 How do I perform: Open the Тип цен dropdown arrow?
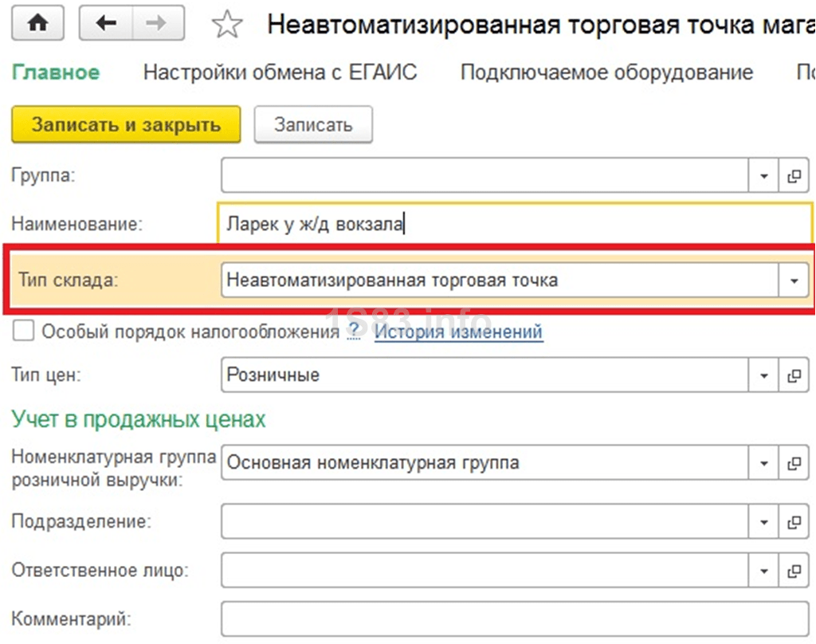[x=763, y=375]
